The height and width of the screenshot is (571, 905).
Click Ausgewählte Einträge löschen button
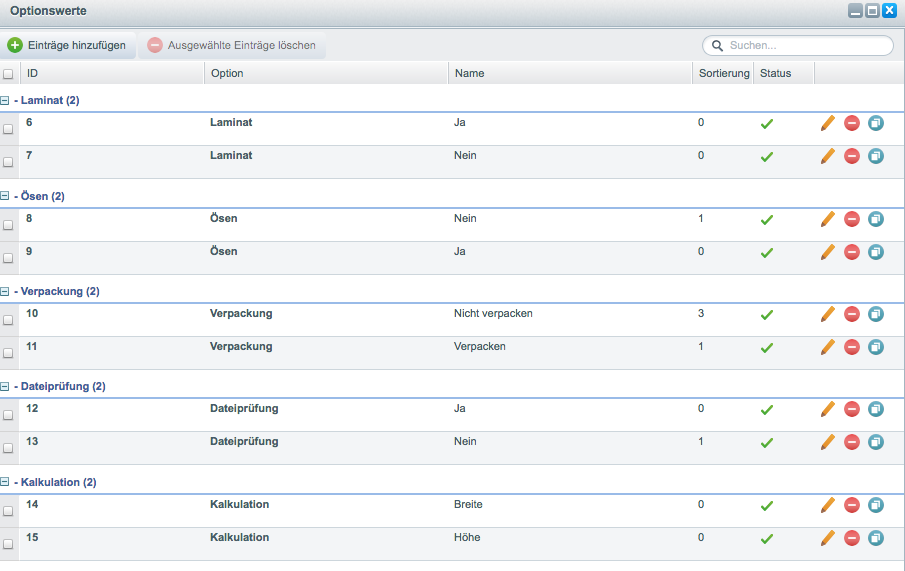(232, 45)
